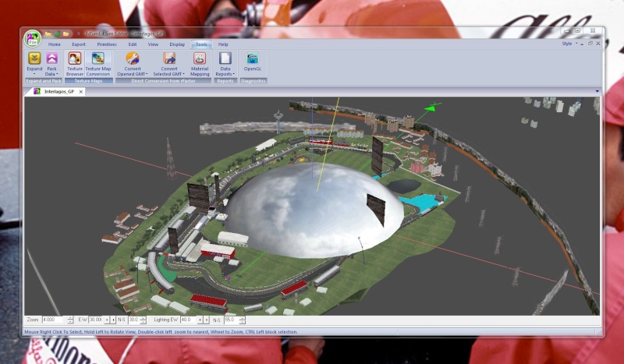Open the Style dropdown

[569, 44]
